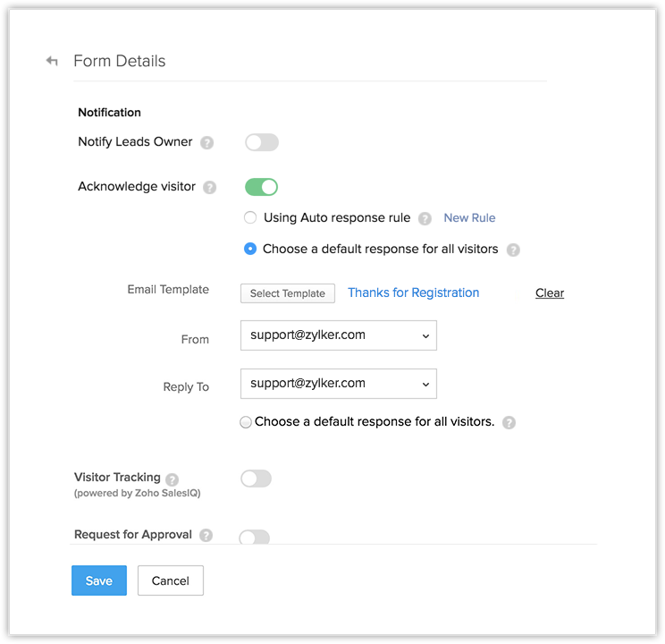The width and height of the screenshot is (665, 644).
Task: Click help icon after selected default response option
Action: tap(513, 250)
